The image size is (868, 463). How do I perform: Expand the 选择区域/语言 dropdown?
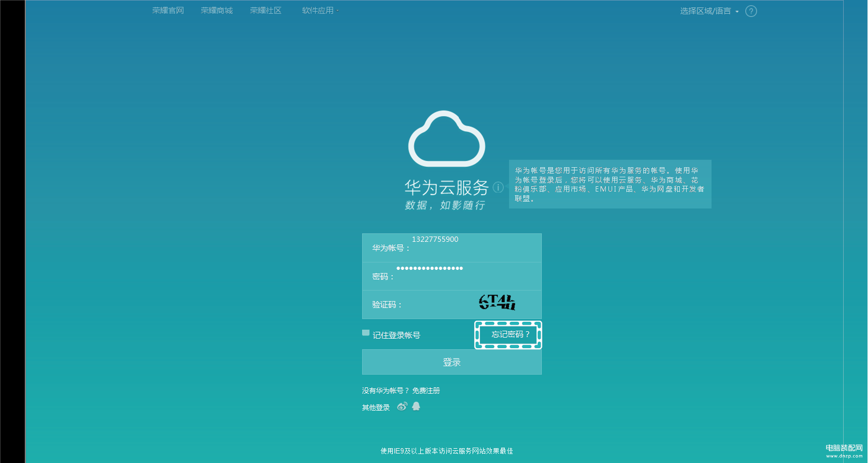[x=709, y=11]
